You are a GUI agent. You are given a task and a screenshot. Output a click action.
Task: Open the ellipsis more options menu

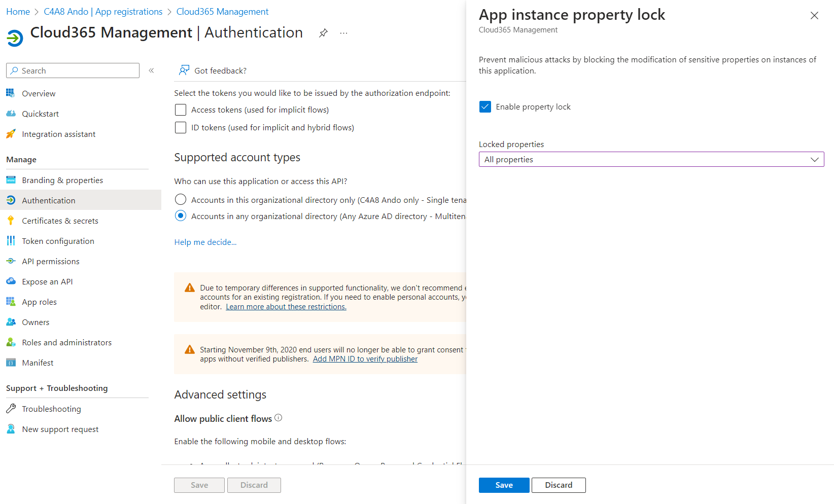tap(344, 33)
